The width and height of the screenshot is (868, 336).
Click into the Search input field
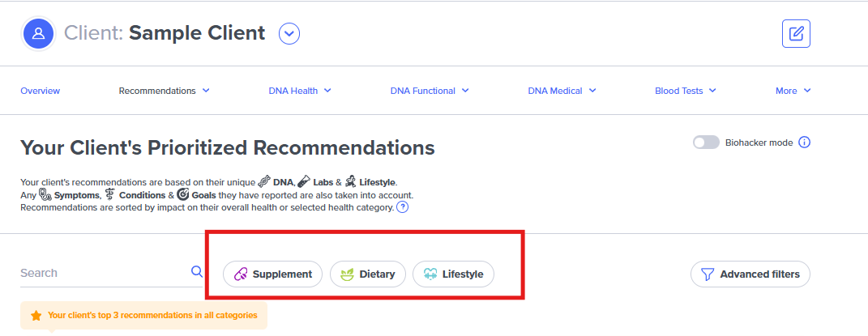[101, 273]
